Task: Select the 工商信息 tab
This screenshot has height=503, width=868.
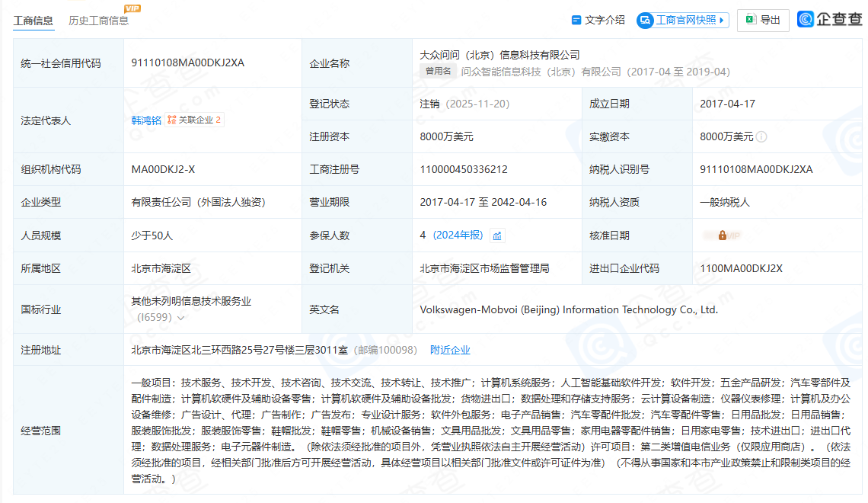Action: tap(34, 21)
